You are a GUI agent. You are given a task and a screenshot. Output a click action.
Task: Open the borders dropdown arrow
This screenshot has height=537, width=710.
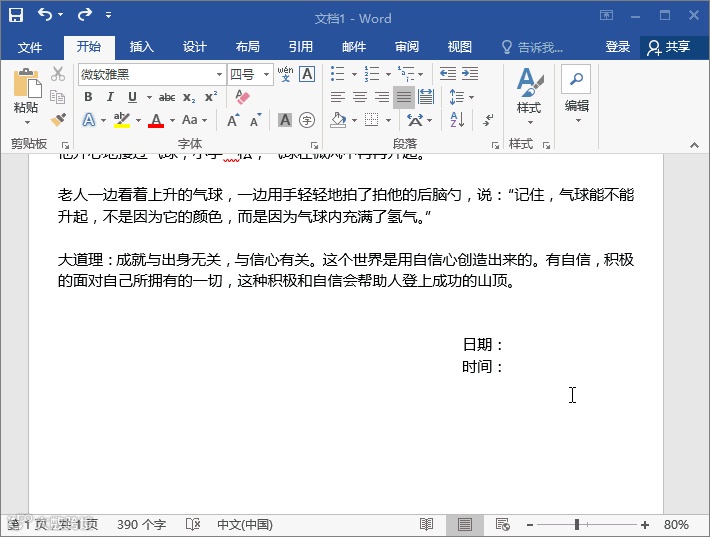(389, 120)
